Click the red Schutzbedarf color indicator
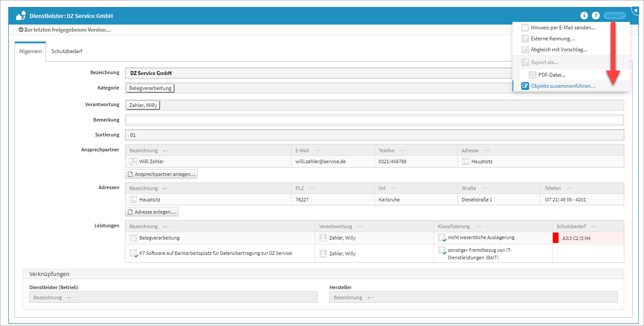This screenshot has height=326, width=644. click(x=555, y=238)
